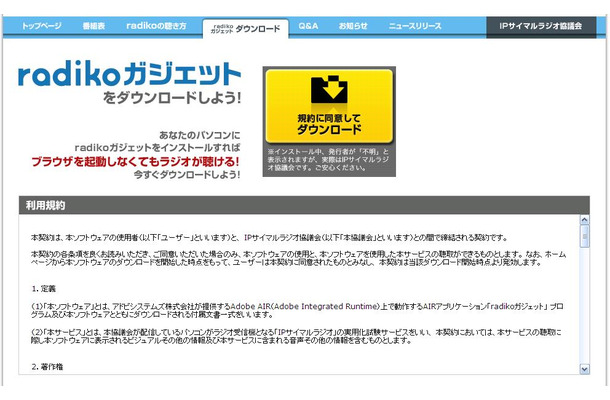Viewport: 610px width, 400px height.
Task: Click the IPサイマルラジオ協議会 text in first terms paragraph
Action: coord(282,237)
